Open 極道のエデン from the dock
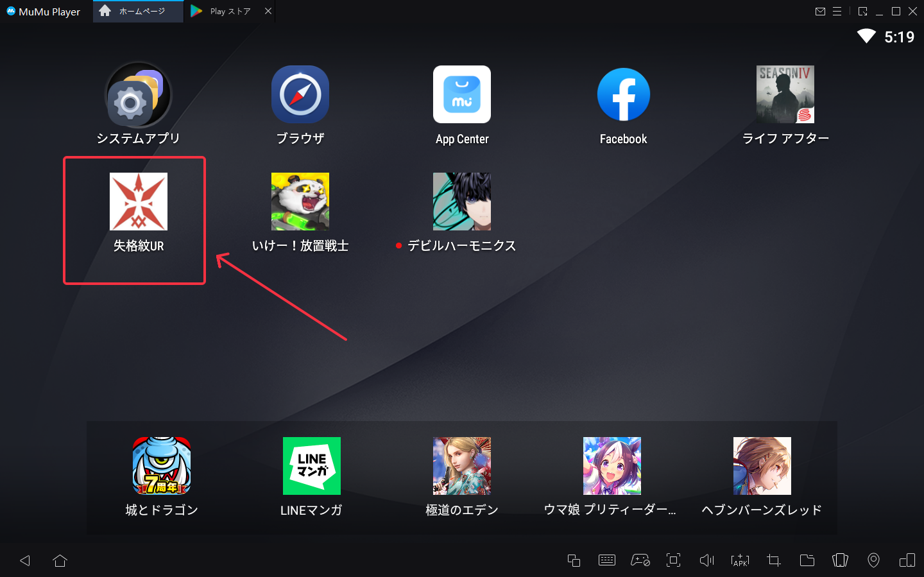 point(462,466)
